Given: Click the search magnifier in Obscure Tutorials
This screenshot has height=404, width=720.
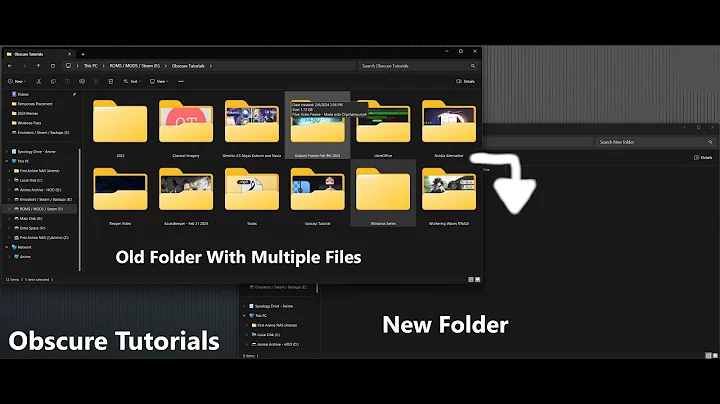Looking at the screenshot, I should coord(472,66).
